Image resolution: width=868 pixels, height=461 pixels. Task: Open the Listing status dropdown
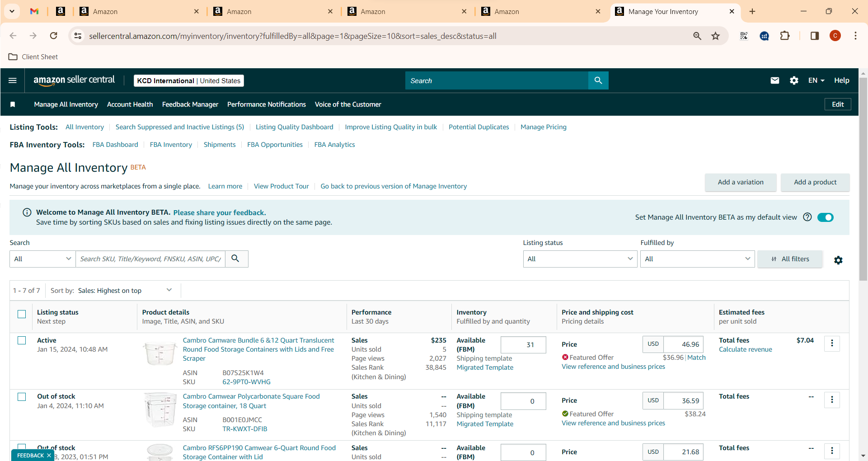(580, 259)
